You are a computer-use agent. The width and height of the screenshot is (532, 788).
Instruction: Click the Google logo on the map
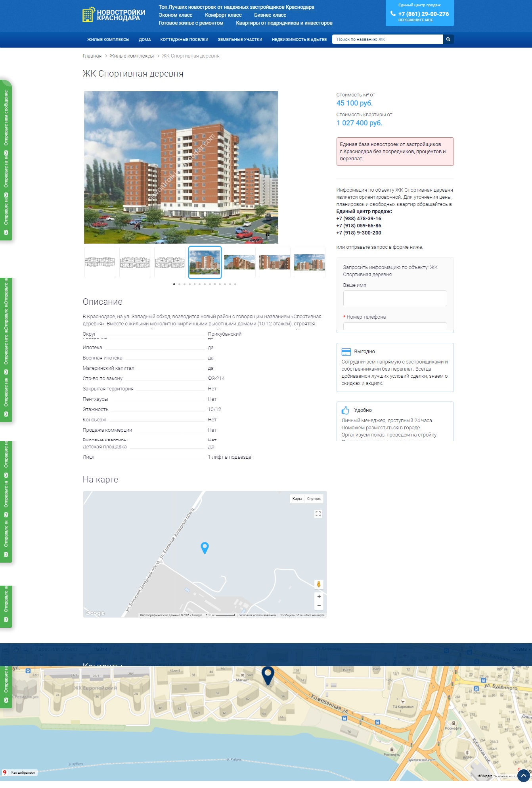[95, 613]
